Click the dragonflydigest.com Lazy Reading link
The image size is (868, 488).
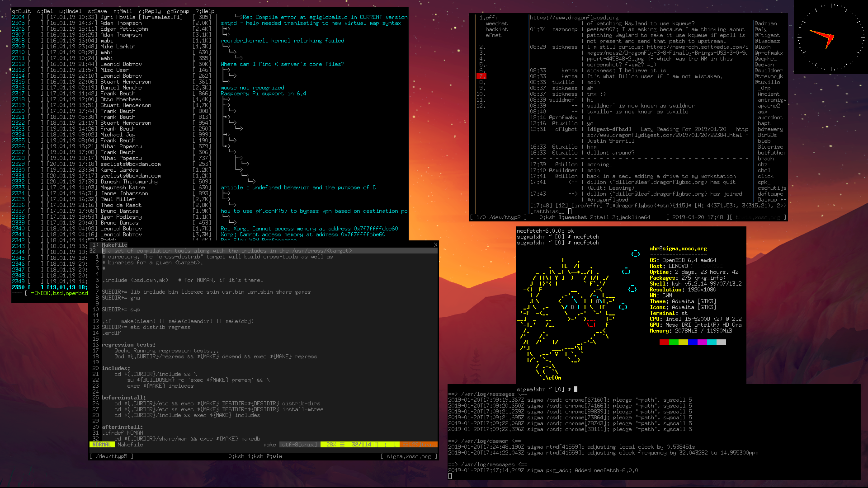[665, 135]
